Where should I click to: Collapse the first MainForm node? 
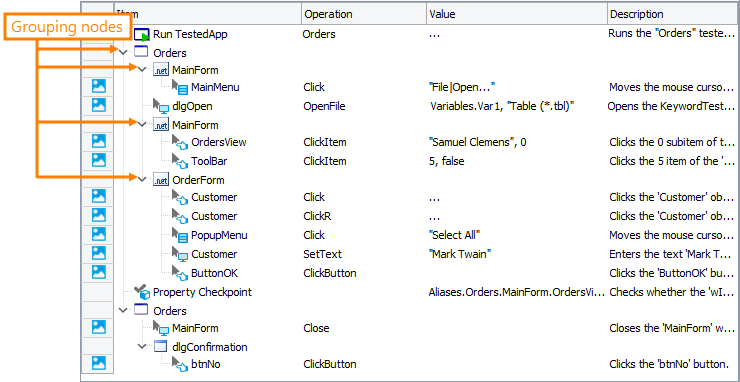[x=142, y=69]
